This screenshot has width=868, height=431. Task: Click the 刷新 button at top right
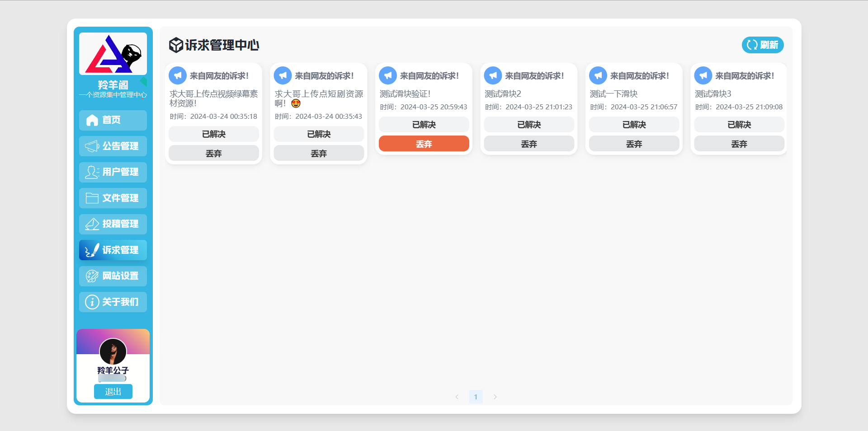[762, 45]
